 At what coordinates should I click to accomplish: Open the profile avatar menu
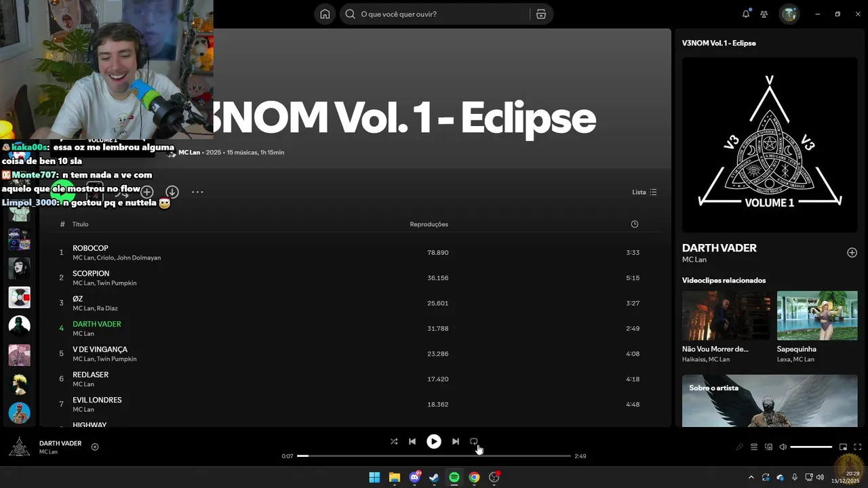789,14
